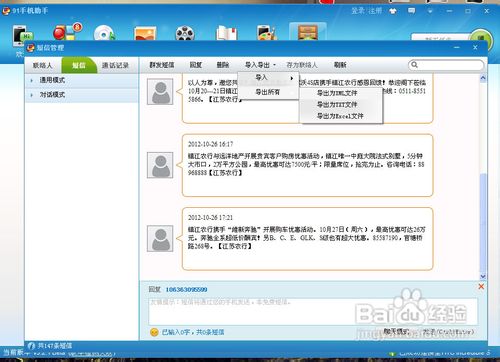Expand the 通用模式 tree item
Image resolution: width=500 pixels, height=362 pixels.
coord(32,80)
